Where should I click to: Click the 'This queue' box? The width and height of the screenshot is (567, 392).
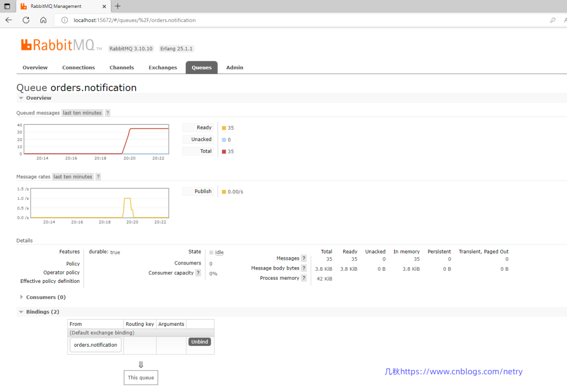pos(141,377)
